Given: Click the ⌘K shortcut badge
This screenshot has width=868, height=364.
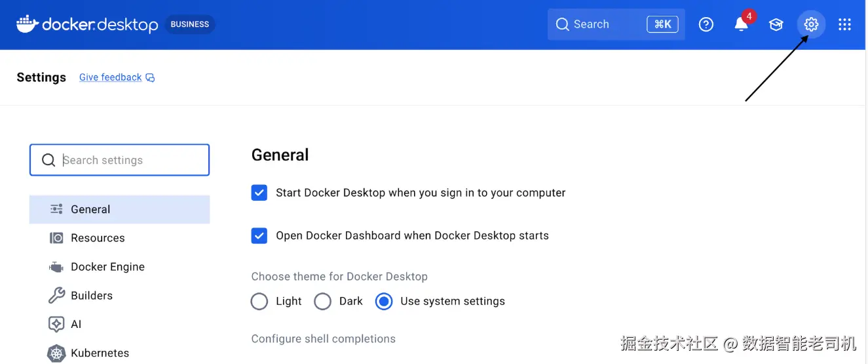Looking at the screenshot, I should tap(662, 24).
